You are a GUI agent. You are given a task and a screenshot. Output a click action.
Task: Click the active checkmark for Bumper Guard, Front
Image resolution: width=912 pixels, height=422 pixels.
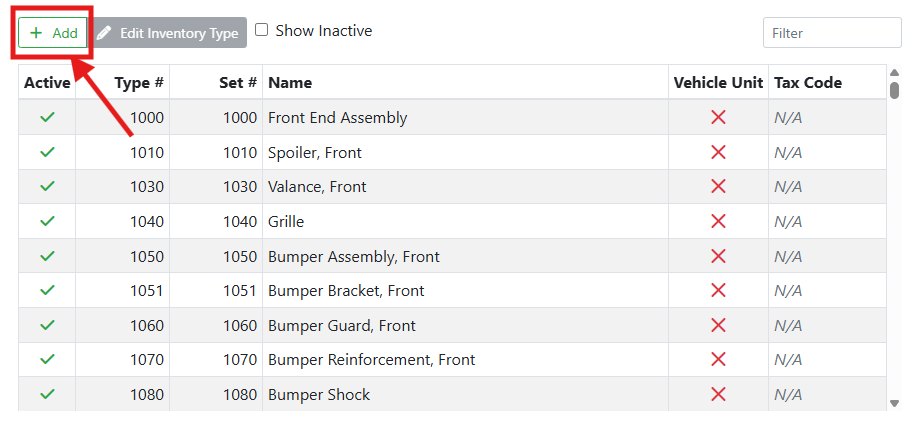point(47,325)
